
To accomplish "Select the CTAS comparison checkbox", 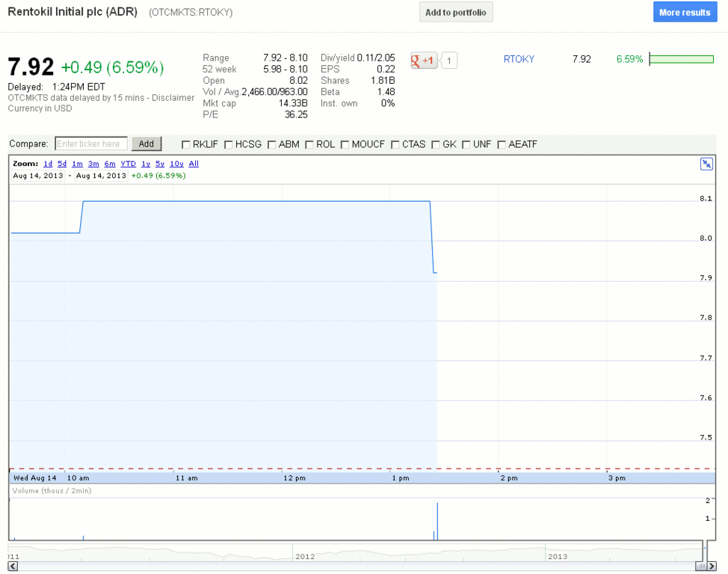I will pyautogui.click(x=395, y=145).
